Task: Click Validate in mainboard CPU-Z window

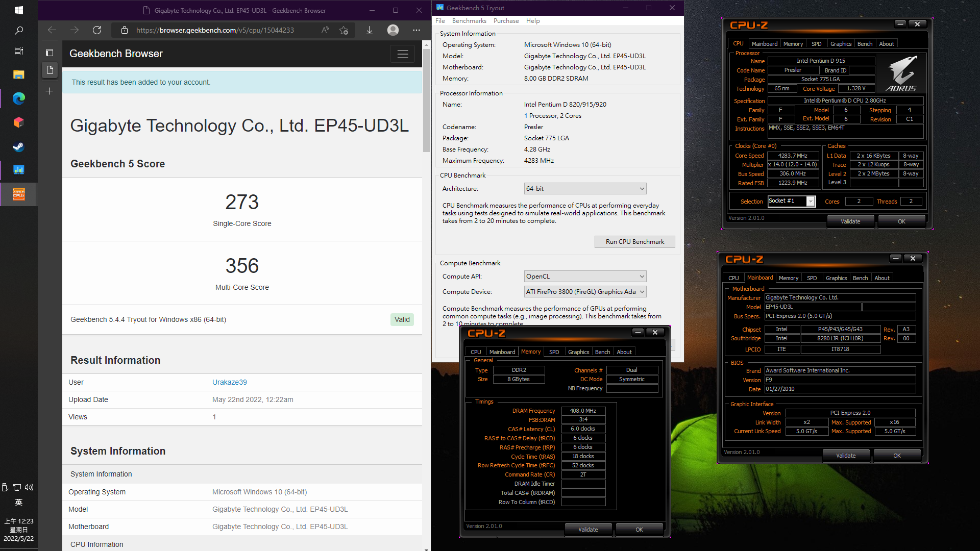Action: [846, 456]
